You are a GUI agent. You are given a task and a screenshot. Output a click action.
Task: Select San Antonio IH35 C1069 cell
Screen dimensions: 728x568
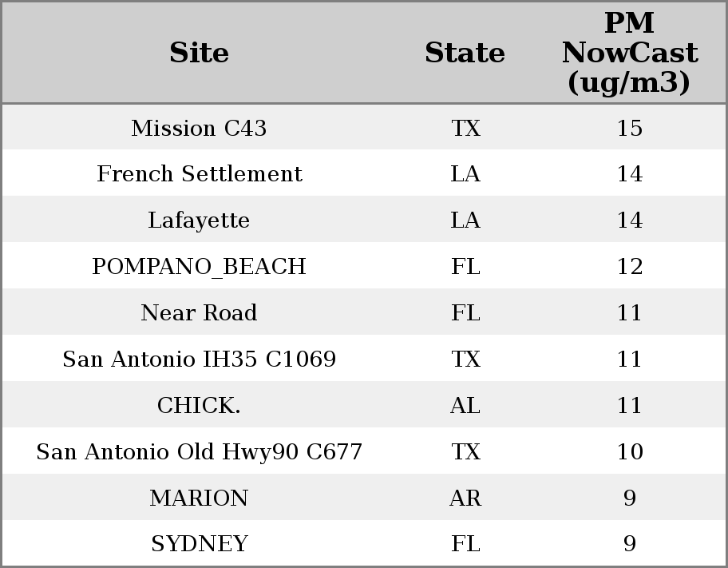(x=199, y=359)
